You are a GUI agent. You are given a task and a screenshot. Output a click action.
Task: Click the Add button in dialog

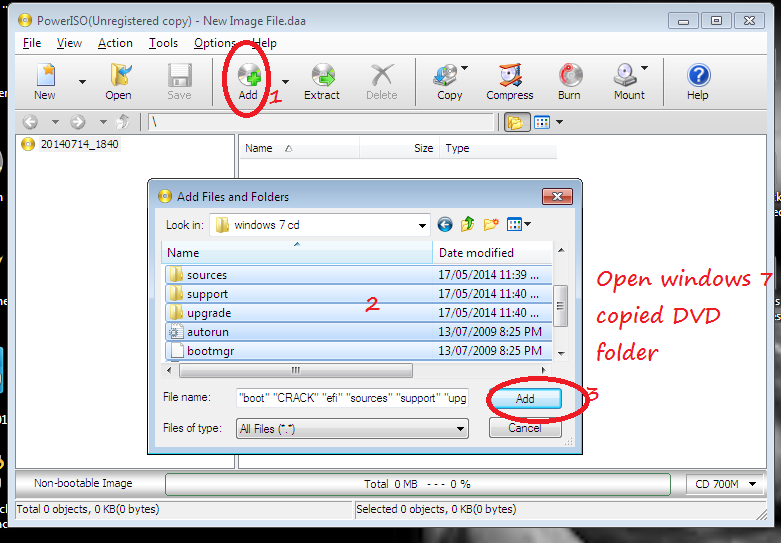coord(525,399)
